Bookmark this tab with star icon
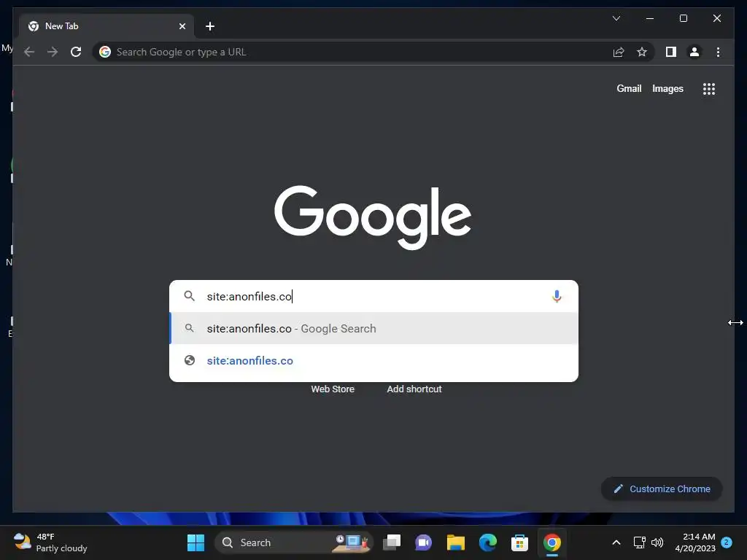The image size is (747, 560). pos(642,52)
